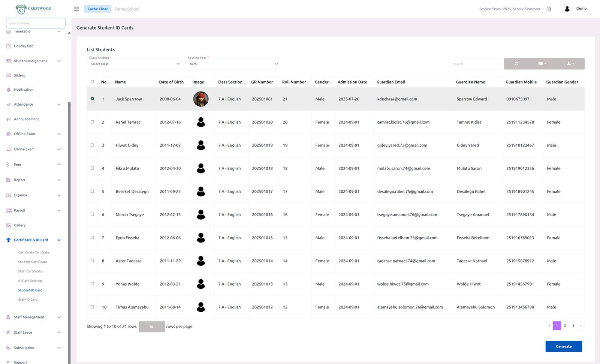Click the table Search input field
Viewport: 600px width, 364px height.
click(x=474, y=64)
